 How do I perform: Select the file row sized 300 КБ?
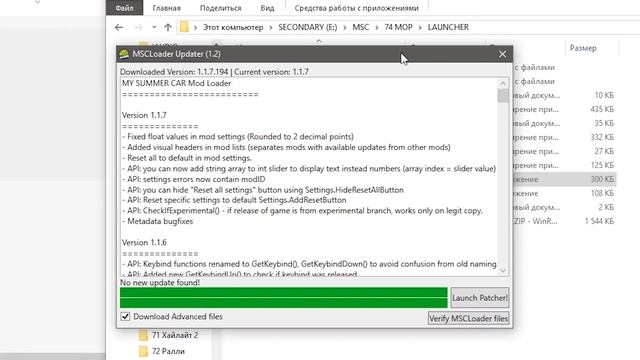click(565, 179)
